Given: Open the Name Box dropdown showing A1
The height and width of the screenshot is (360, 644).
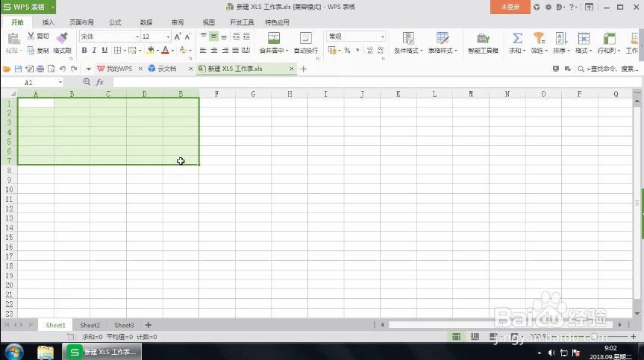Looking at the screenshot, I should (x=60, y=83).
